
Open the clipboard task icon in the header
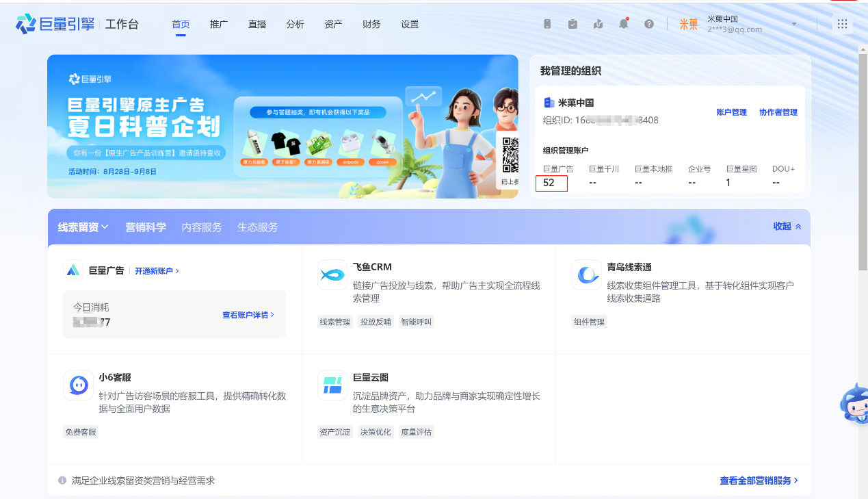point(573,24)
